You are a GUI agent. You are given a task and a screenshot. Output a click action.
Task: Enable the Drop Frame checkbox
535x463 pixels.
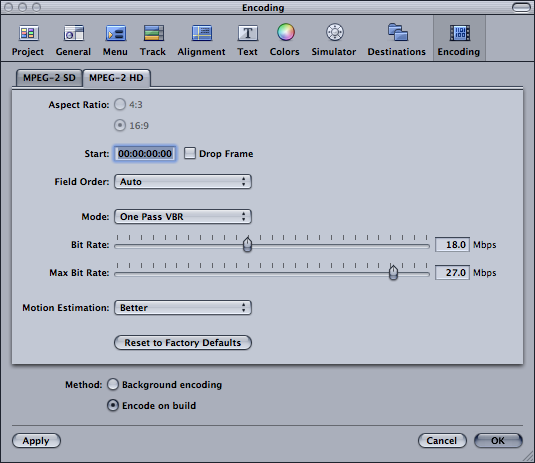point(190,153)
